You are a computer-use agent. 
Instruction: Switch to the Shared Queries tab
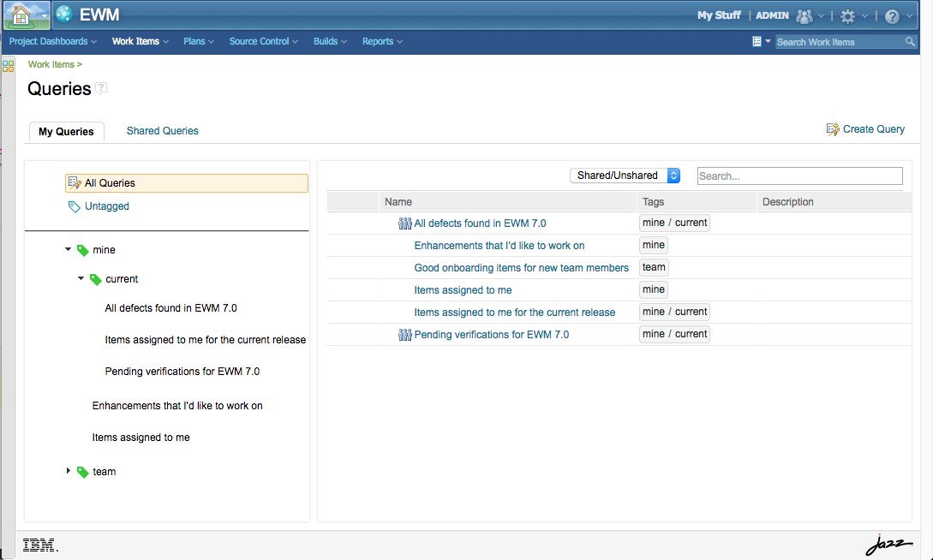pos(162,130)
